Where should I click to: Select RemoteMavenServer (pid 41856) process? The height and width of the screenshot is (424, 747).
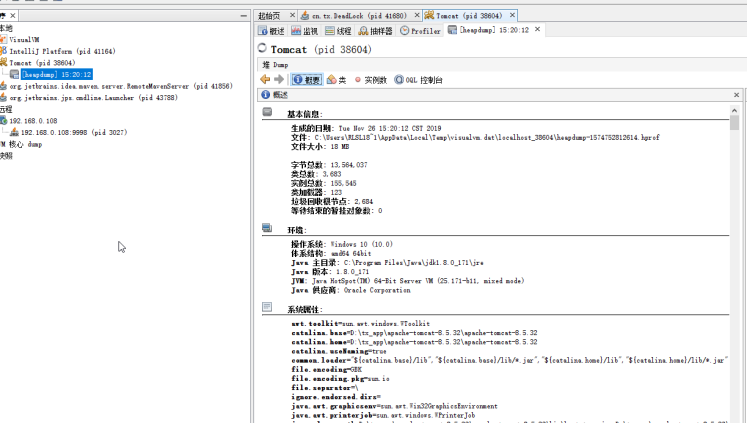[x=121, y=86]
